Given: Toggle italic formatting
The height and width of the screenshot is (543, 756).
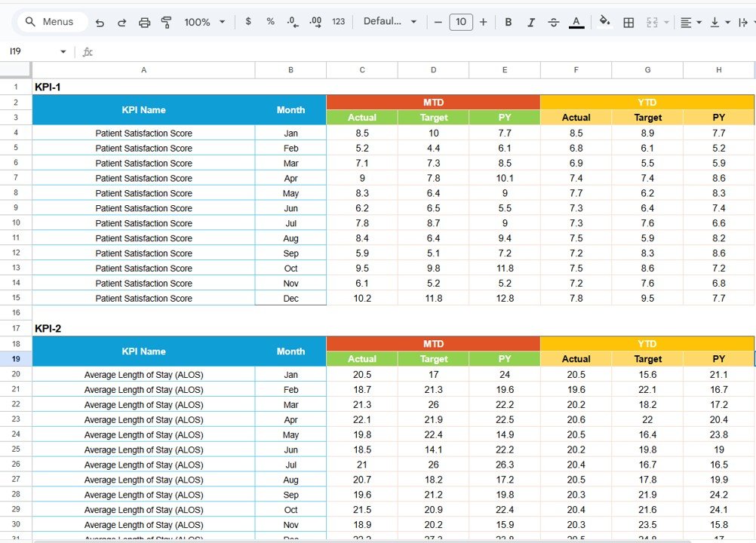Looking at the screenshot, I should point(530,22).
